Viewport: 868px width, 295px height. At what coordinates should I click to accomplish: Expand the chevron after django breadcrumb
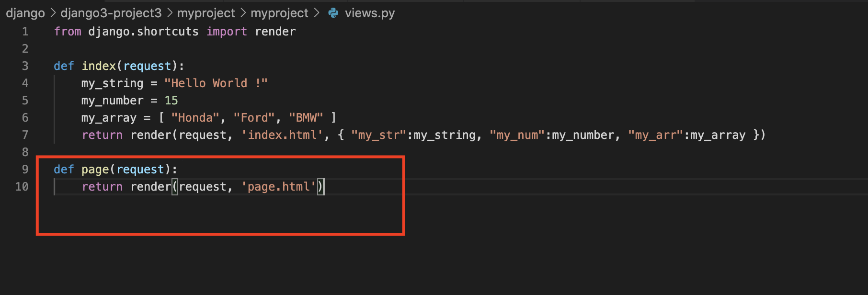click(53, 13)
